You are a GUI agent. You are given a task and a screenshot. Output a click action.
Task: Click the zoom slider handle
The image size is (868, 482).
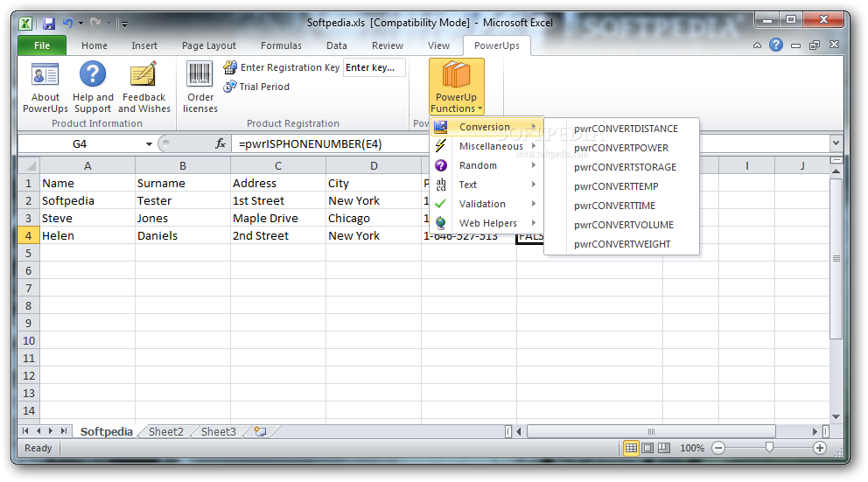769,448
